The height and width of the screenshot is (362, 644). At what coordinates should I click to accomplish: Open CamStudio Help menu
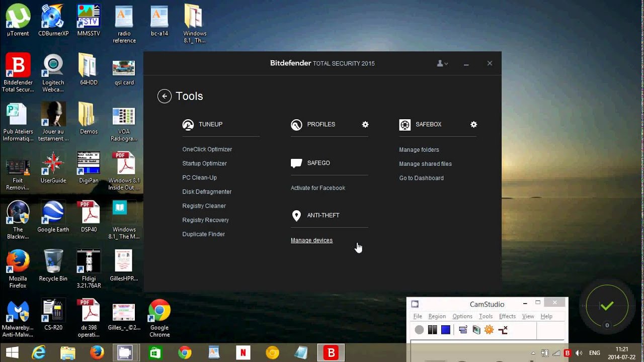click(x=546, y=316)
